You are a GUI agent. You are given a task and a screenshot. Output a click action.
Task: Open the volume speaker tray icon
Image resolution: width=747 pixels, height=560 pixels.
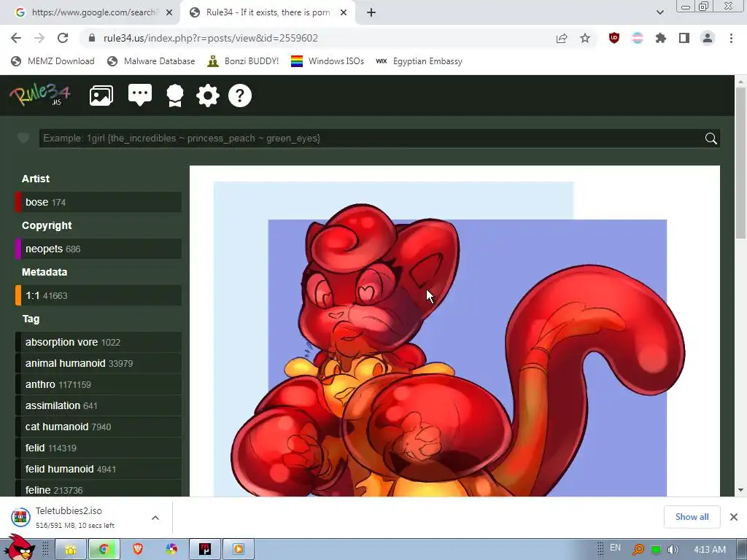673,550
